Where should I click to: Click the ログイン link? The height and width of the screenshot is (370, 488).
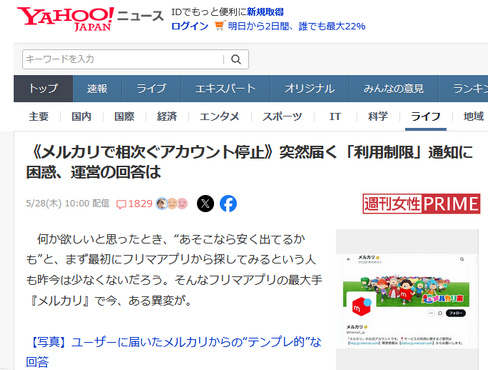point(190,26)
